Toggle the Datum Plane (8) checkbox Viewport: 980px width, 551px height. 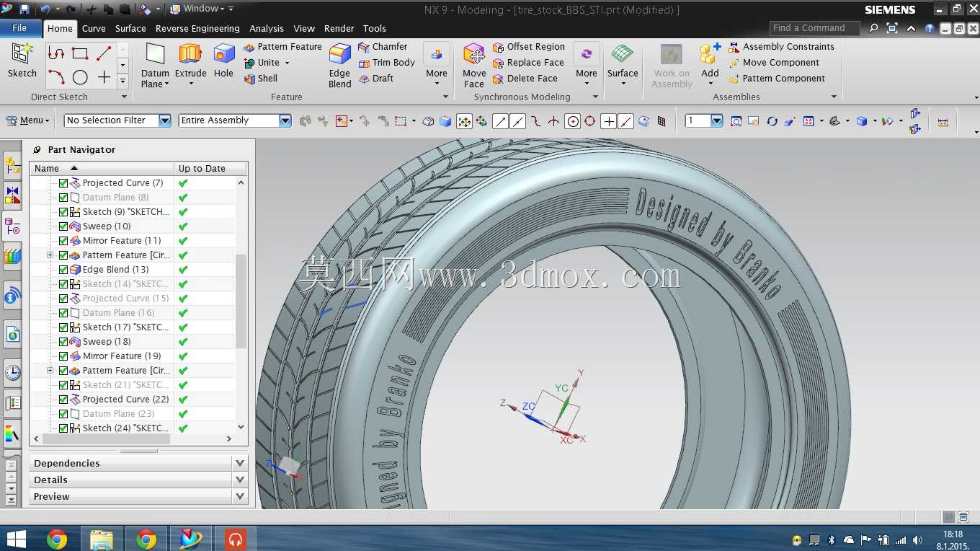click(x=63, y=198)
